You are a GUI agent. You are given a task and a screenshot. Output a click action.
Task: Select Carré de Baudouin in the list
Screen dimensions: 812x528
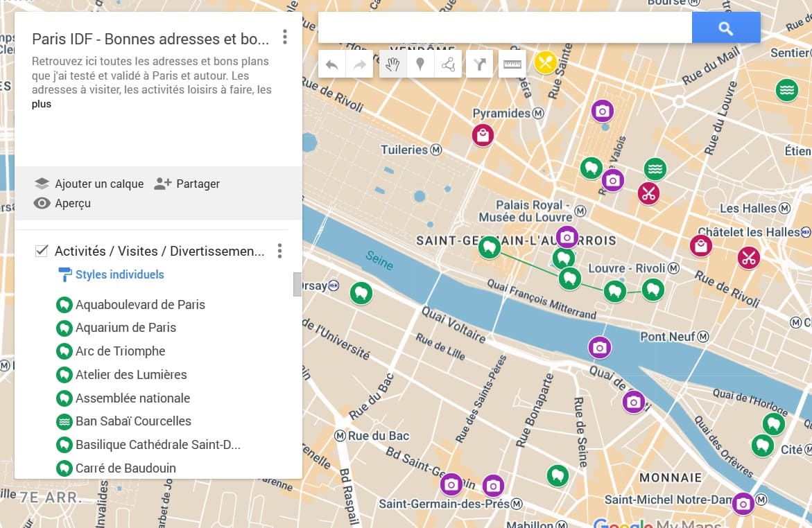coord(126,468)
